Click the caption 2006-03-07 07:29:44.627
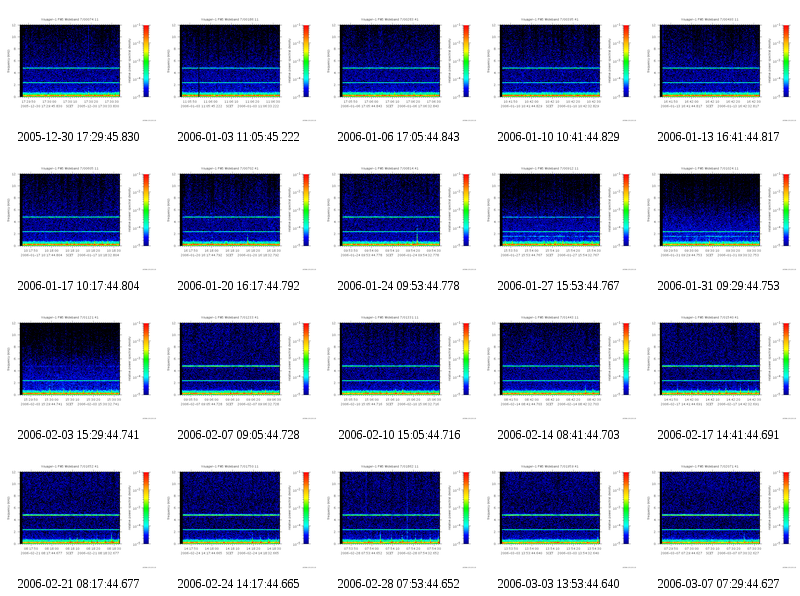This screenshot has height=596, width=800. point(718,584)
